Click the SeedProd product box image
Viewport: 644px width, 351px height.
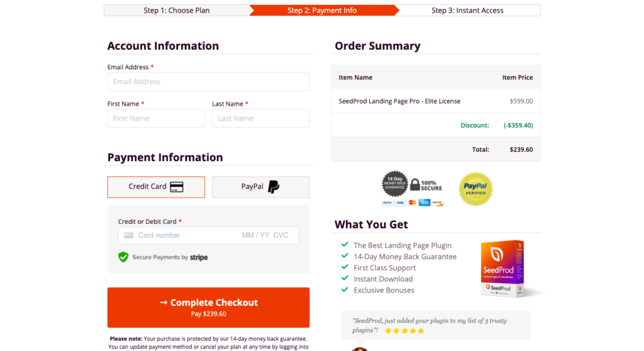point(503,269)
